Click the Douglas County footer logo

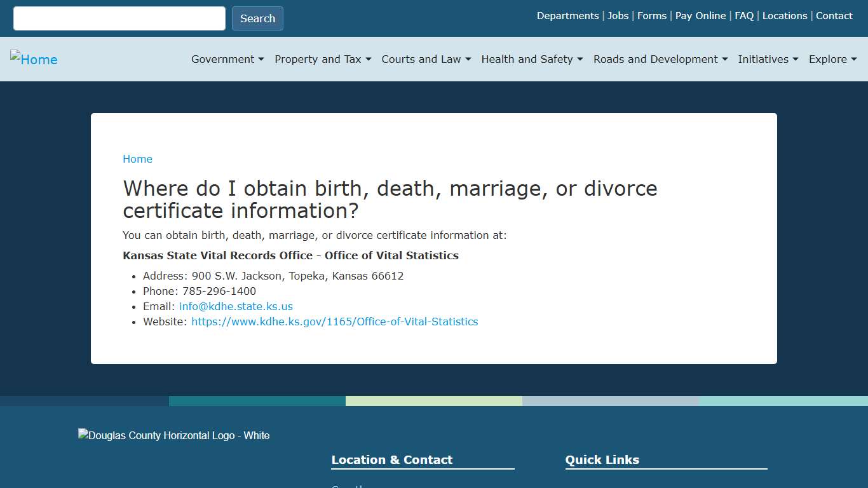click(x=173, y=435)
